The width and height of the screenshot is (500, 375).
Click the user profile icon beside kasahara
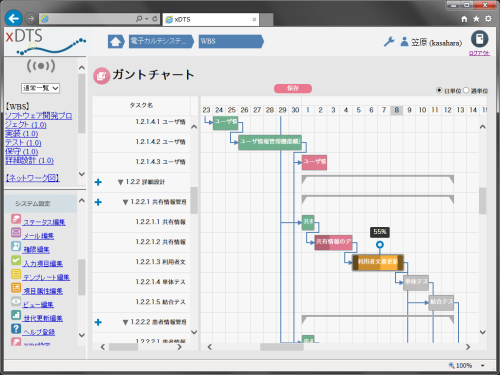click(404, 42)
